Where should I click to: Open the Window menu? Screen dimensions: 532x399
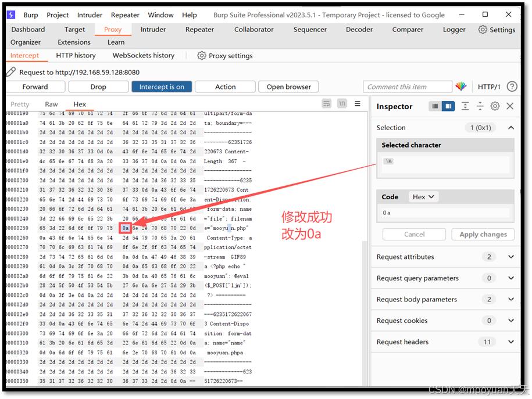(x=160, y=15)
